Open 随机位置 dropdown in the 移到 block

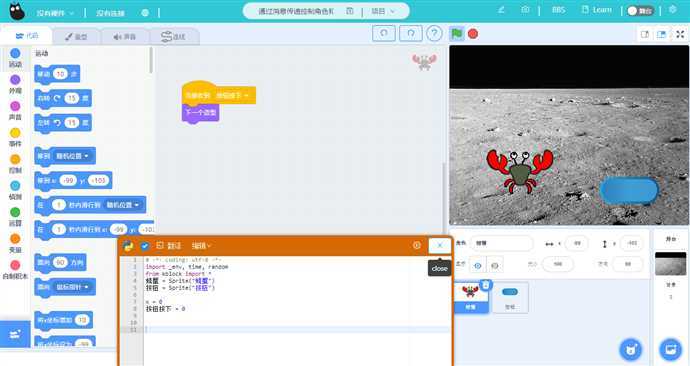coord(72,156)
